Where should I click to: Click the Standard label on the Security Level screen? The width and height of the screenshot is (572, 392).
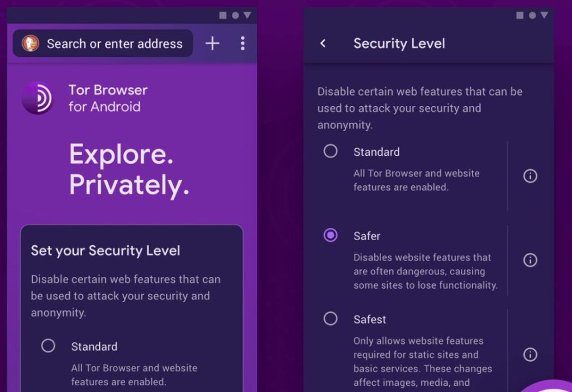(x=376, y=152)
